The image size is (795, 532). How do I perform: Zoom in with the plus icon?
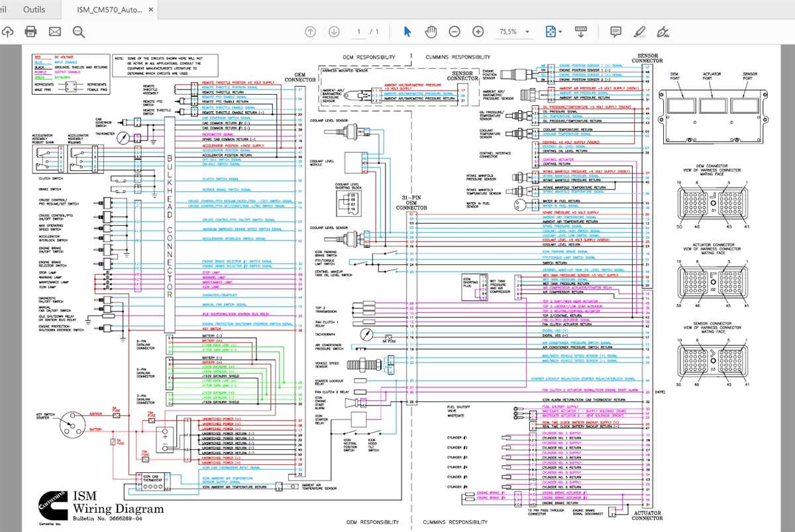[478, 31]
